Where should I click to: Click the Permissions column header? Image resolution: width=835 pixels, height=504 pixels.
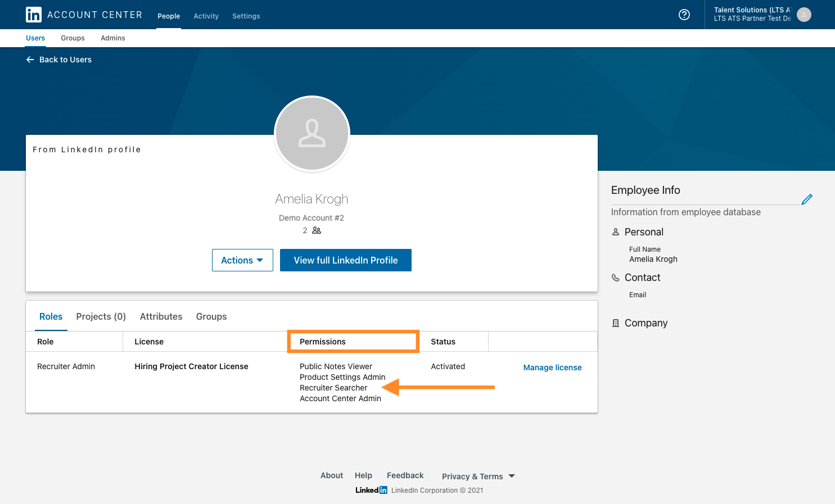pyautogui.click(x=323, y=342)
